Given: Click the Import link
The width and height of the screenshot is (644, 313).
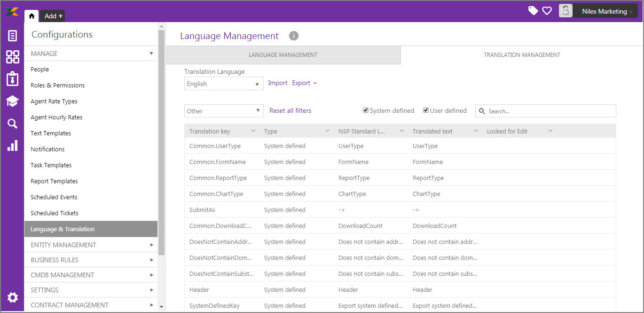Looking at the screenshot, I should coord(277,83).
